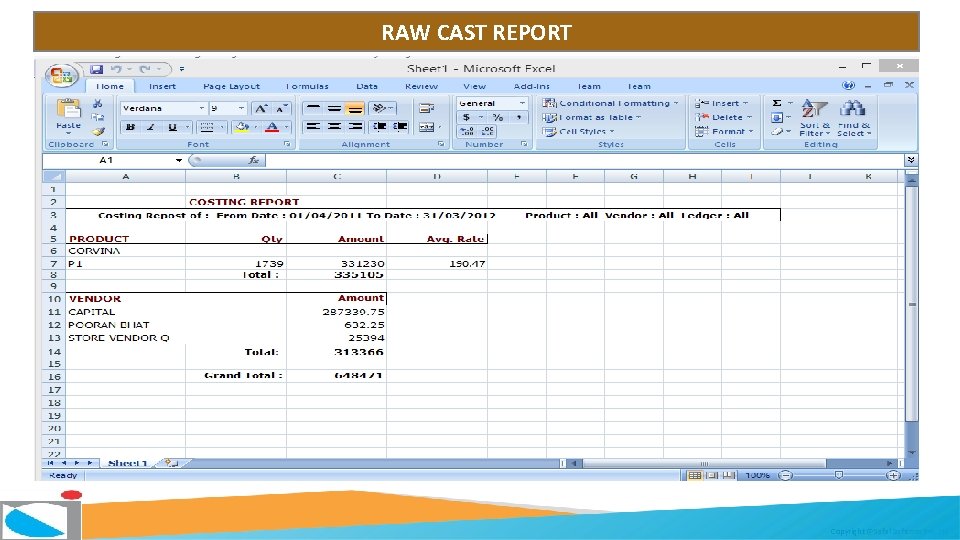
Task: Set Top Align for cell
Action: (313, 108)
